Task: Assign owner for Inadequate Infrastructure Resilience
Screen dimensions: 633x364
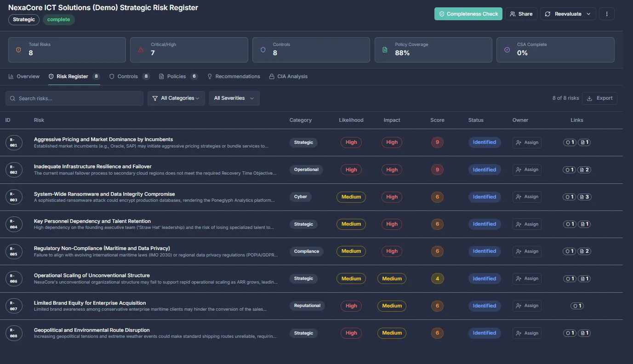Action: pyautogui.click(x=527, y=170)
